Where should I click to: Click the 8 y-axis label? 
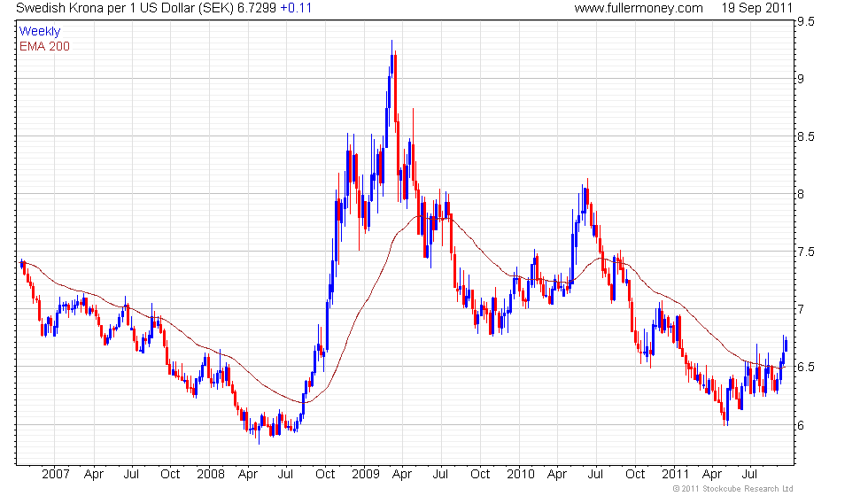point(801,194)
